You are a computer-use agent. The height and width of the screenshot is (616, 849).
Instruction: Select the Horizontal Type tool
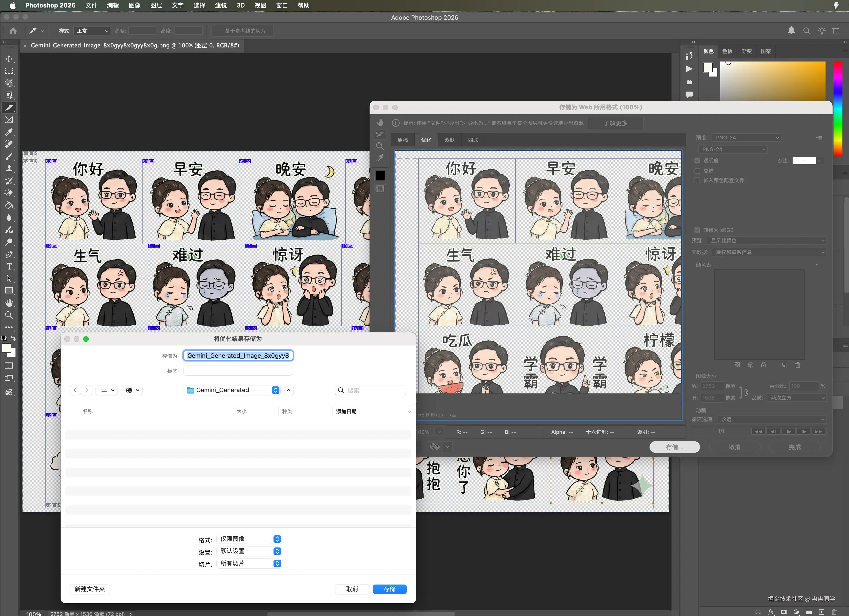click(x=9, y=266)
